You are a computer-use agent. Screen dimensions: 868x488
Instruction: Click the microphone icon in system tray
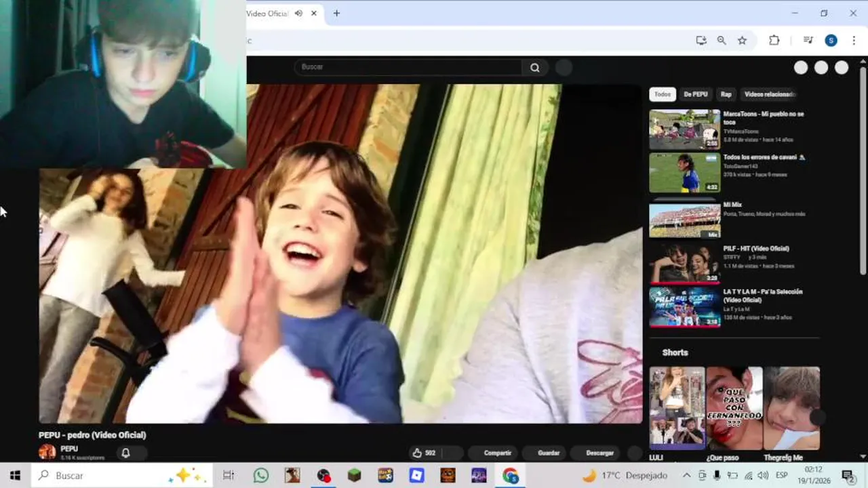click(717, 476)
